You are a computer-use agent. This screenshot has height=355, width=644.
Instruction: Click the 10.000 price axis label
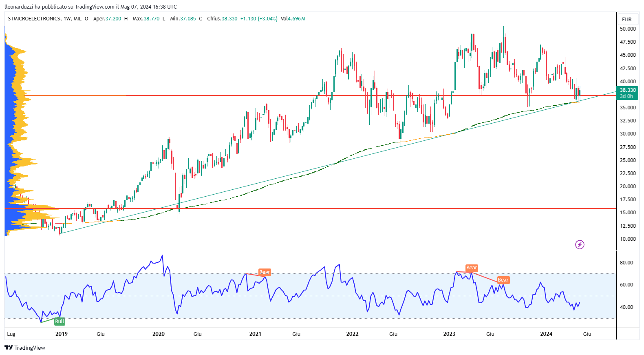[628, 239]
